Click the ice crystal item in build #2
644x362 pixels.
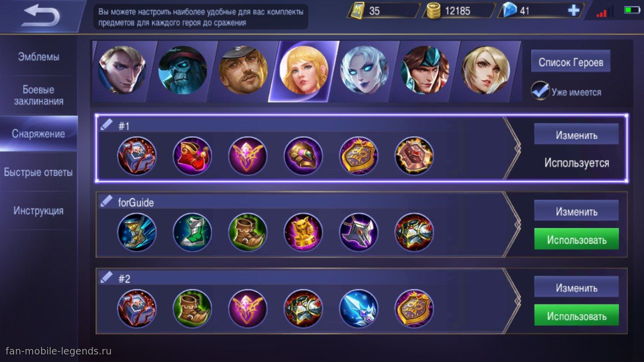pyautogui.click(x=358, y=308)
